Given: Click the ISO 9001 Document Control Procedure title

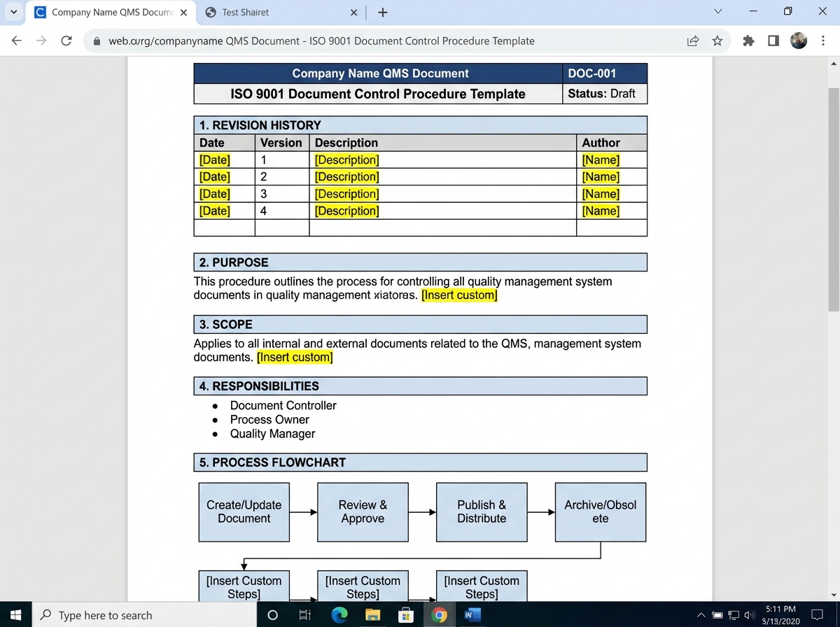Looking at the screenshot, I should pos(378,94).
